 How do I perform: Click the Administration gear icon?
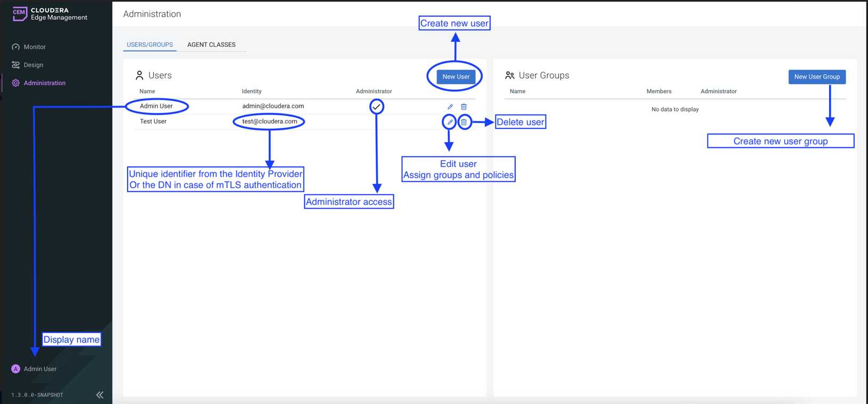pos(15,83)
